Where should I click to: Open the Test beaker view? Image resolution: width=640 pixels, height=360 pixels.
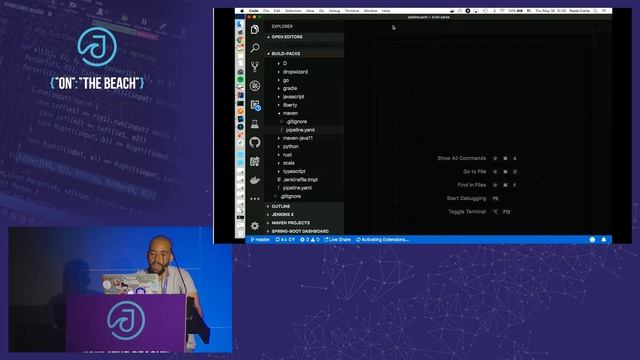coord(255,124)
